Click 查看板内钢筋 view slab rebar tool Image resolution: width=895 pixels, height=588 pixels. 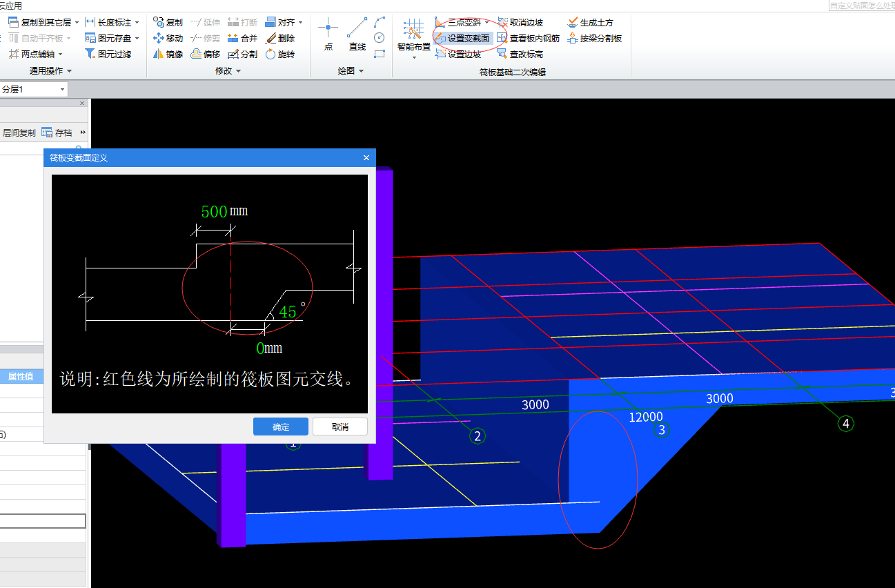click(x=528, y=38)
